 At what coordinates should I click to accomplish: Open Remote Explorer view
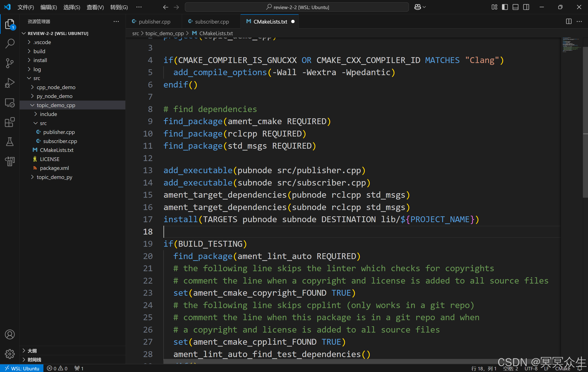click(10, 103)
